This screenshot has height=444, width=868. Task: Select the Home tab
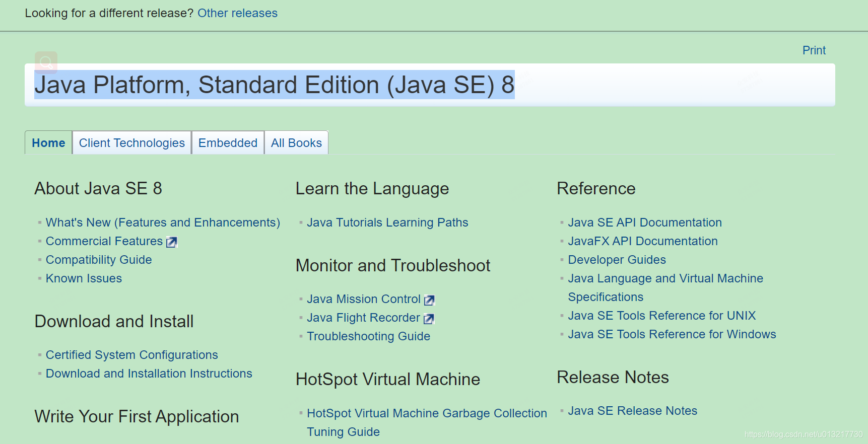pyautogui.click(x=48, y=143)
